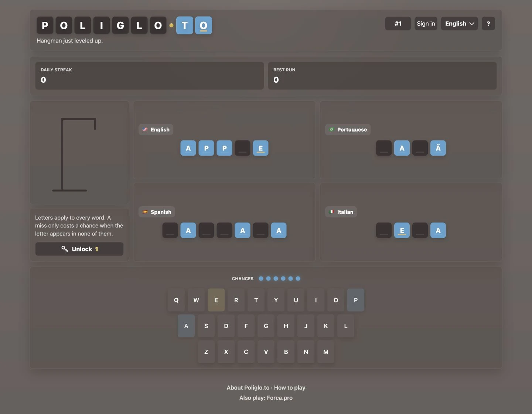Tap the Z key

click(206, 352)
